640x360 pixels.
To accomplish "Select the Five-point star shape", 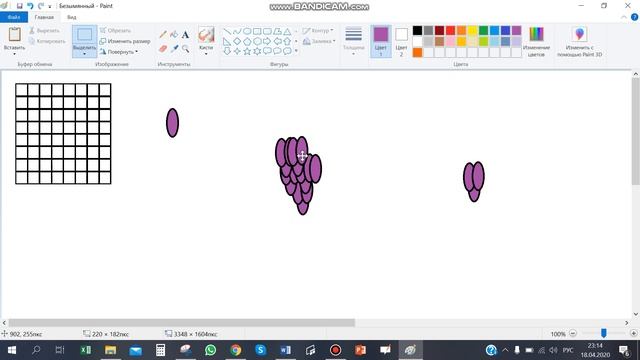I will pos(247,51).
